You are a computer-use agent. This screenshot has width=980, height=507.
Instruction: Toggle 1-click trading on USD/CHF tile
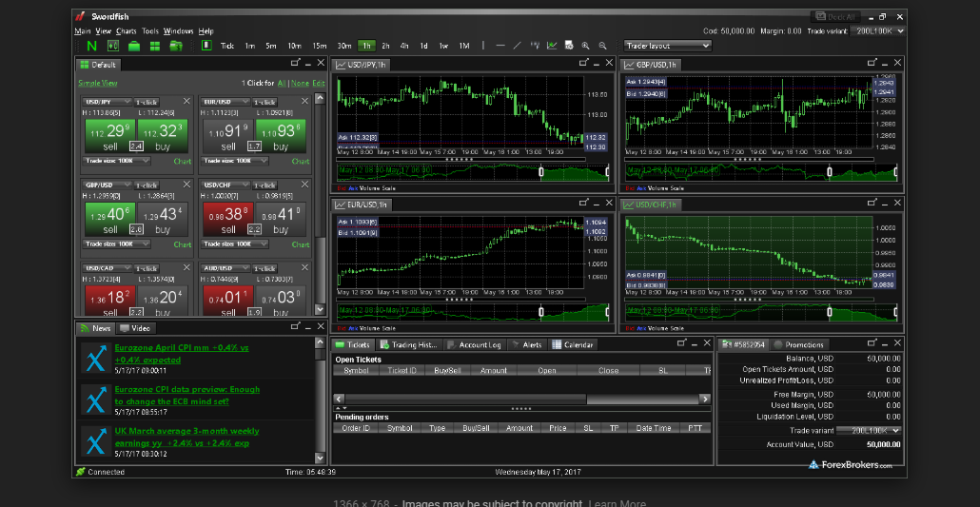(x=265, y=185)
